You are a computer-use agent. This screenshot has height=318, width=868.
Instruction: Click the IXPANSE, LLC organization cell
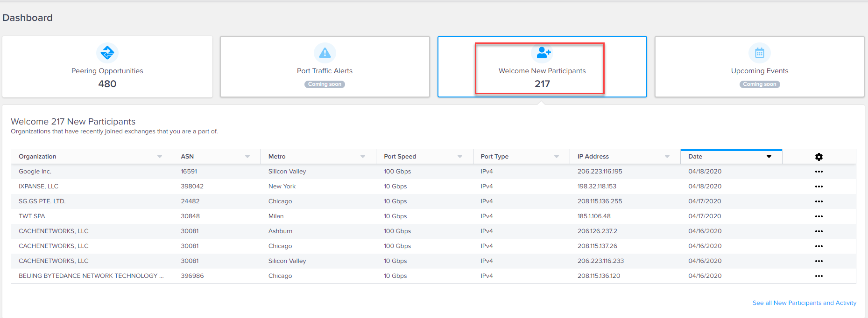38,187
